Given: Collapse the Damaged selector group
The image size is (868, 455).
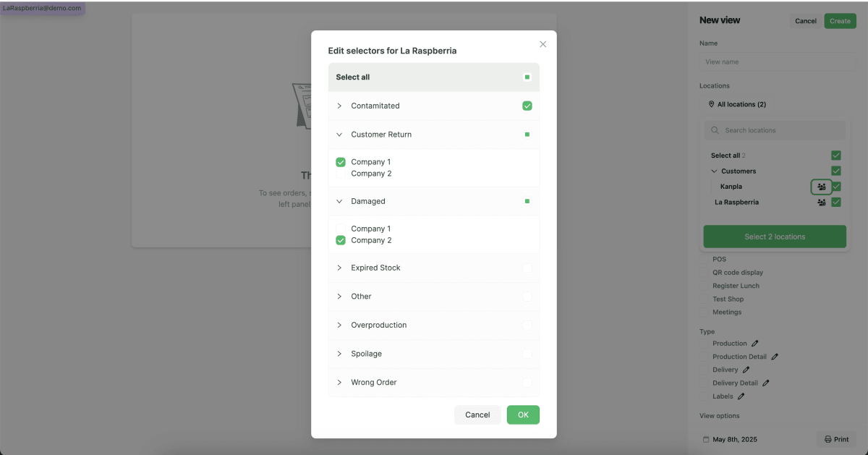Looking at the screenshot, I should [x=339, y=201].
